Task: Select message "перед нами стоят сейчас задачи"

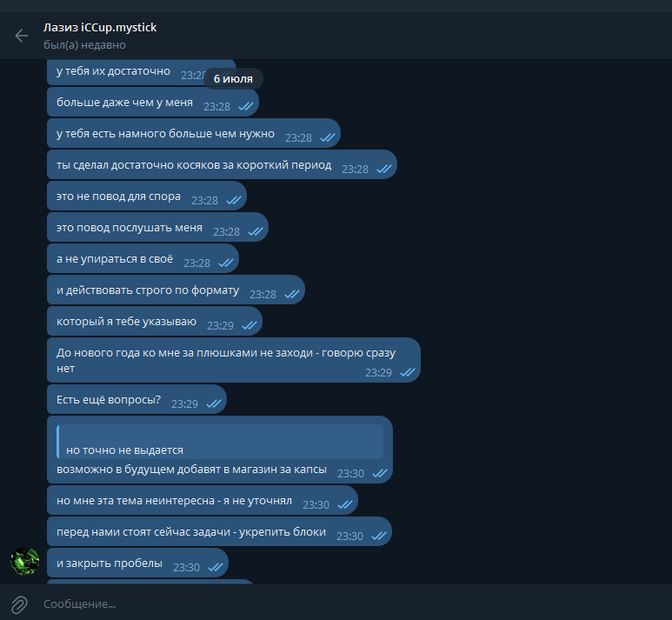Action: (x=219, y=531)
